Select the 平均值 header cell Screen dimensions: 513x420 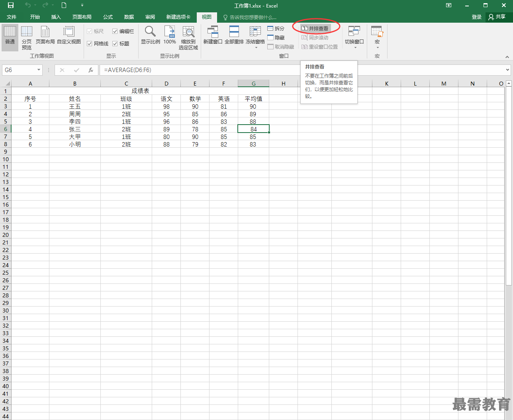(x=254, y=99)
